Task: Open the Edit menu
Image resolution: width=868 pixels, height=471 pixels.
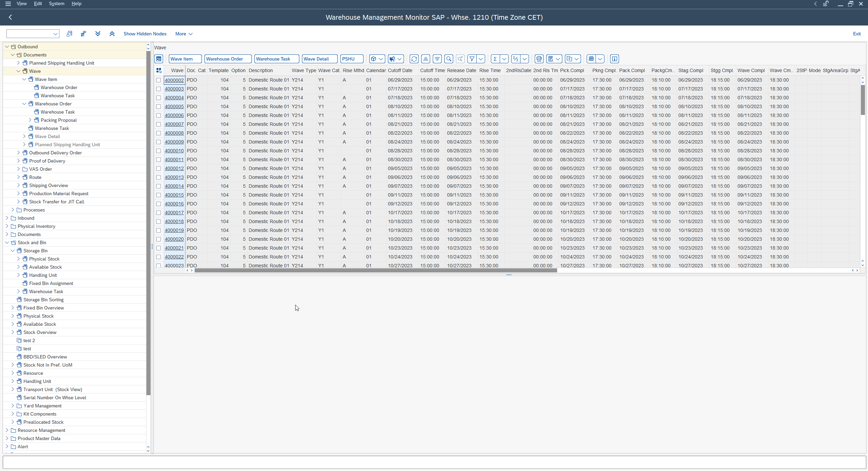Action: click(x=38, y=4)
